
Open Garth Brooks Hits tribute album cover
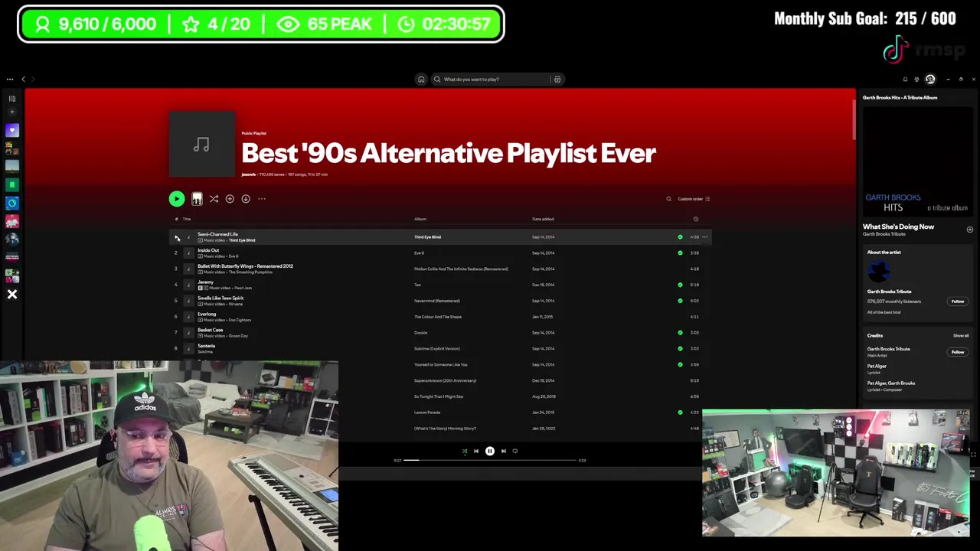click(x=917, y=161)
